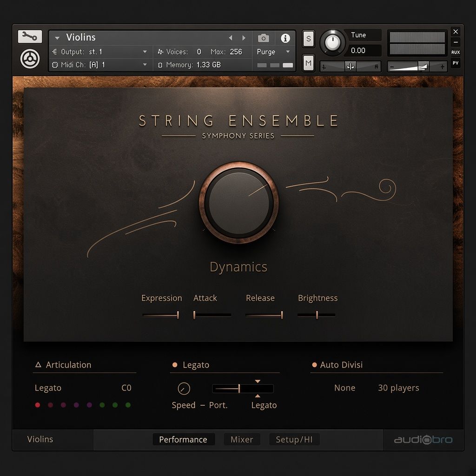Viewport: 476px width, 476px height.
Task: Click the Symphony Series round logo icon
Action: (30, 59)
